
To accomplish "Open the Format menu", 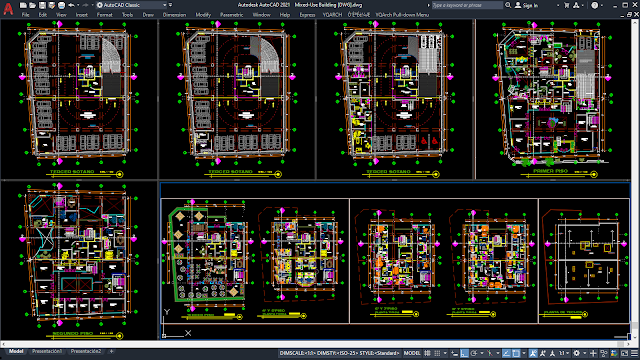I will tap(104, 15).
